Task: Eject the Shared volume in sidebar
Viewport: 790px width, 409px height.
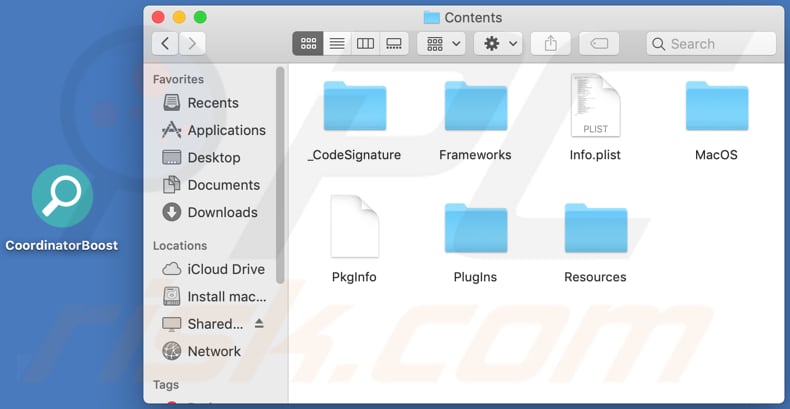Action: 259,324
